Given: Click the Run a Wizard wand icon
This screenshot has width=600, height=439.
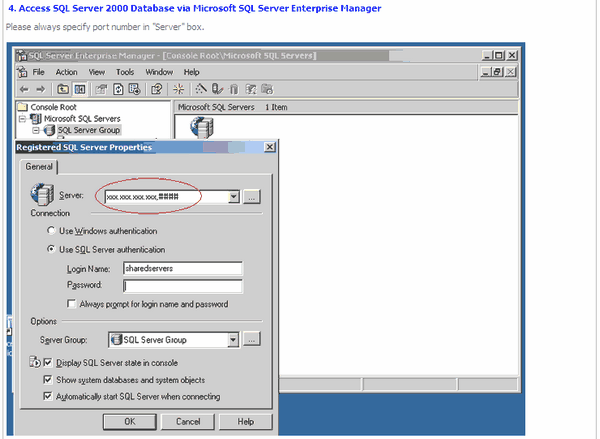Looking at the screenshot, I should point(201,89).
